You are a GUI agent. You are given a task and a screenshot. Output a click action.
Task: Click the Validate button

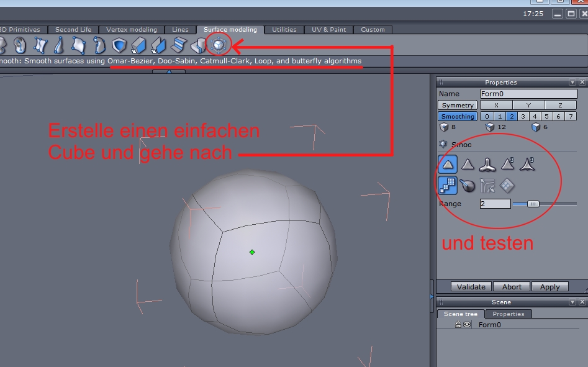pos(471,287)
